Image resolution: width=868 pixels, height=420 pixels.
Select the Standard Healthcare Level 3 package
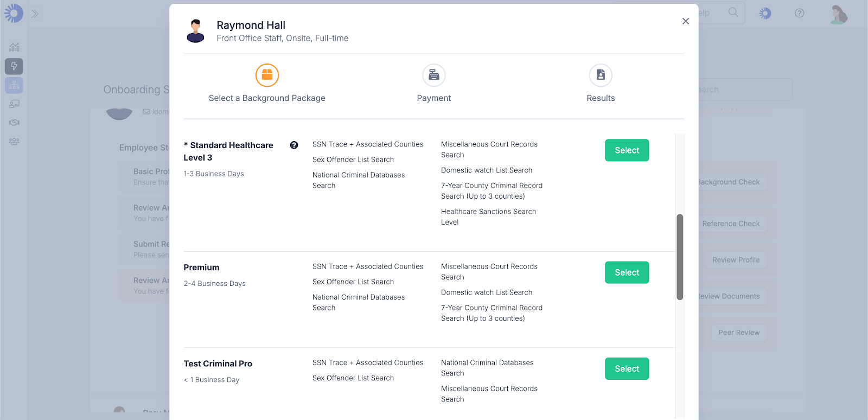pos(627,150)
